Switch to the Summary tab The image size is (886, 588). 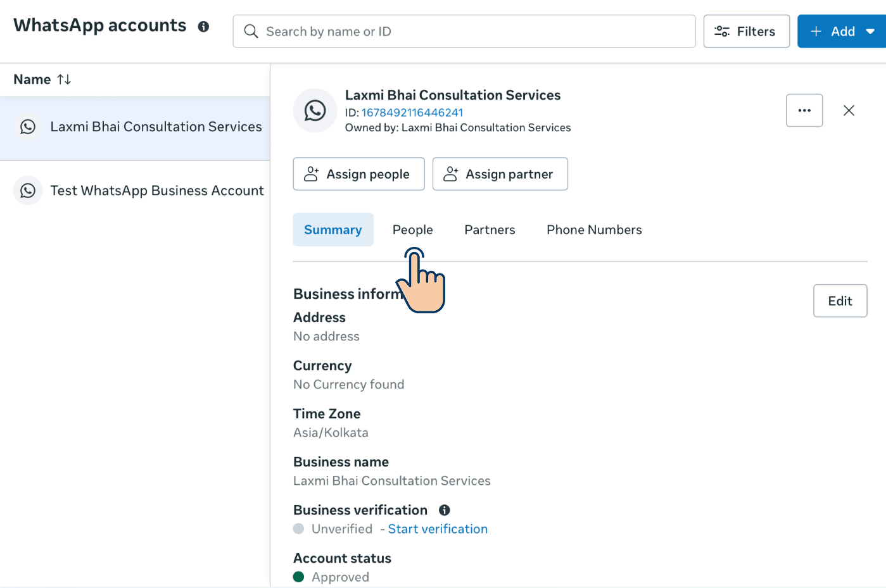click(333, 230)
